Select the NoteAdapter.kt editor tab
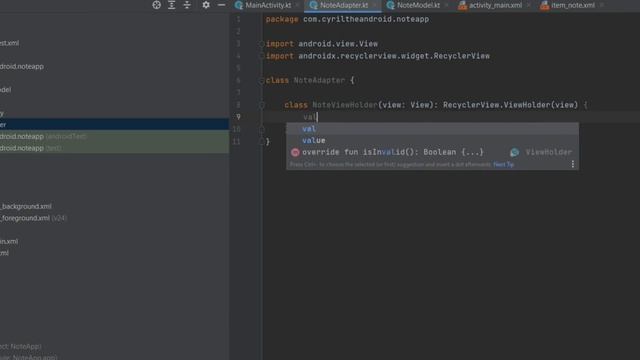Viewport: 640px width, 360px height. point(344,5)
